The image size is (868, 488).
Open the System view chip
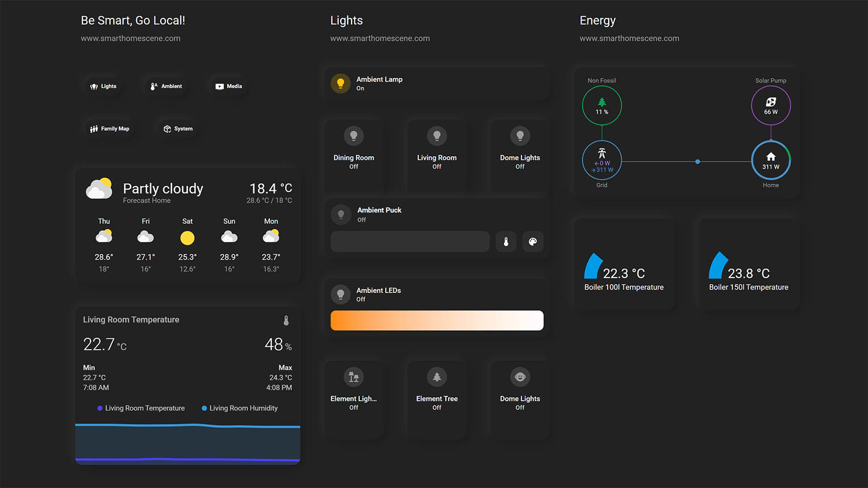178,129
